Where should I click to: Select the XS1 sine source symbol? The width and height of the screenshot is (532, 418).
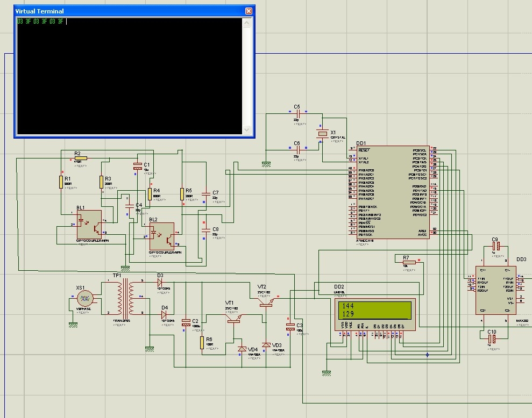click(85, 298)
